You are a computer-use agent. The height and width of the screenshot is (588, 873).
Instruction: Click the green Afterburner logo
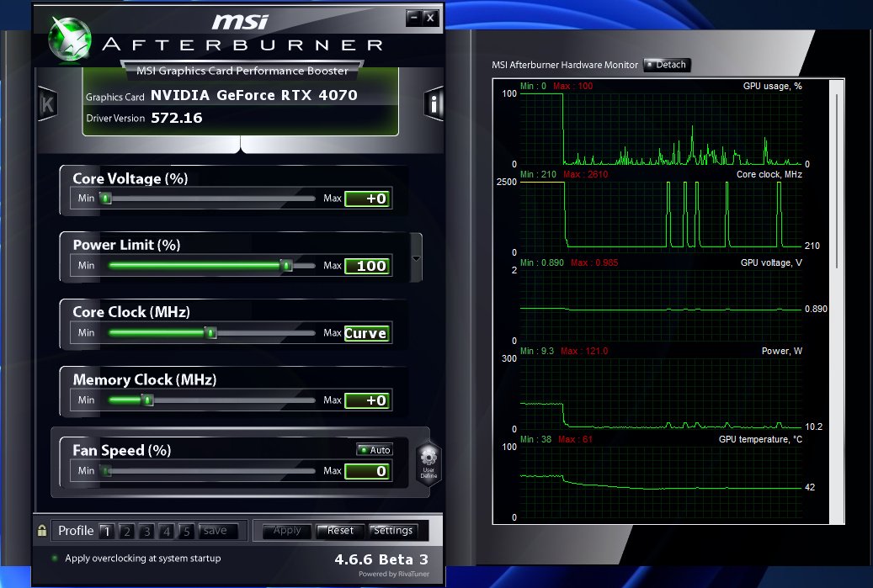pyautogui.click(x=70, y=39)
